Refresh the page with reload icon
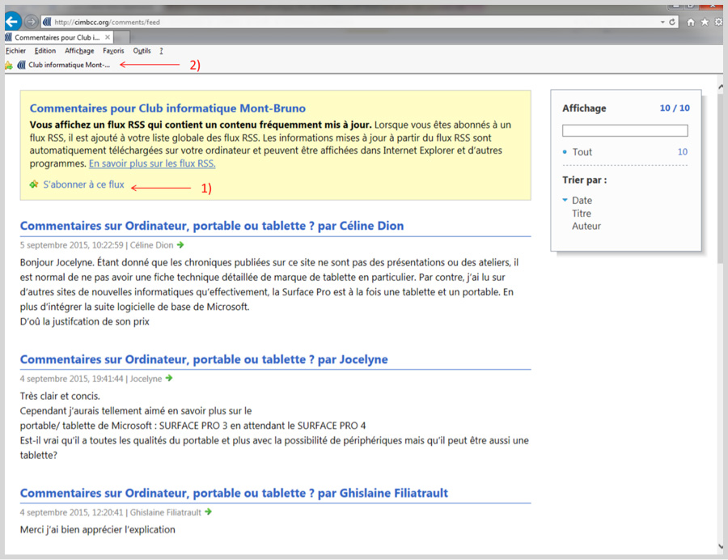 [673, 22]
